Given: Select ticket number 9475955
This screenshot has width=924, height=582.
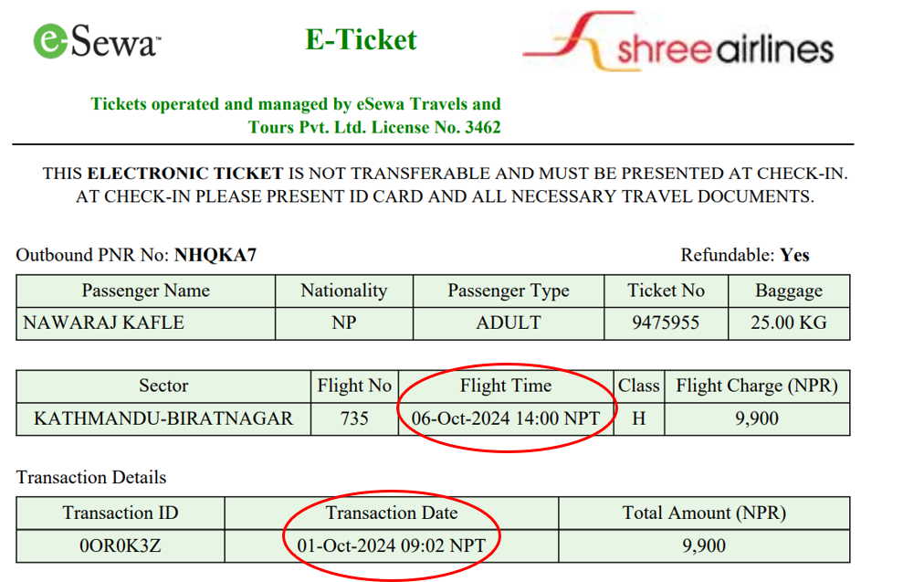Looking at the screenshot, I should 666,323.
